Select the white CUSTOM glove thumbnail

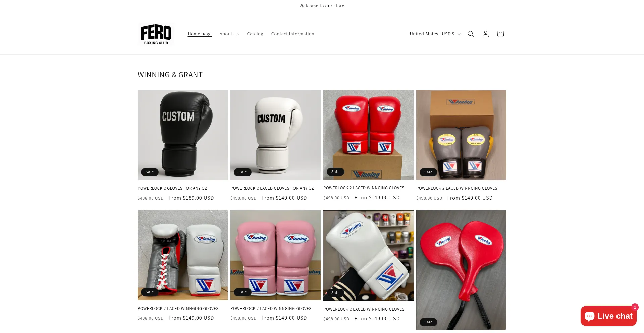tap(275, 135)
